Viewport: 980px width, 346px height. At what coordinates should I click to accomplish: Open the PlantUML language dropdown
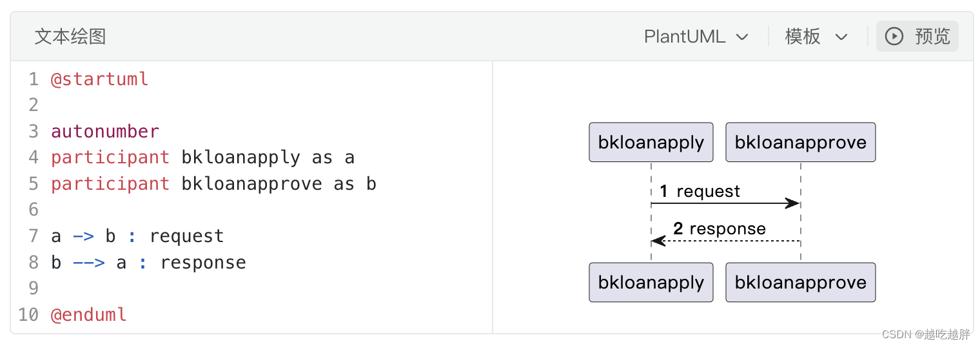(x=696, y=37)
